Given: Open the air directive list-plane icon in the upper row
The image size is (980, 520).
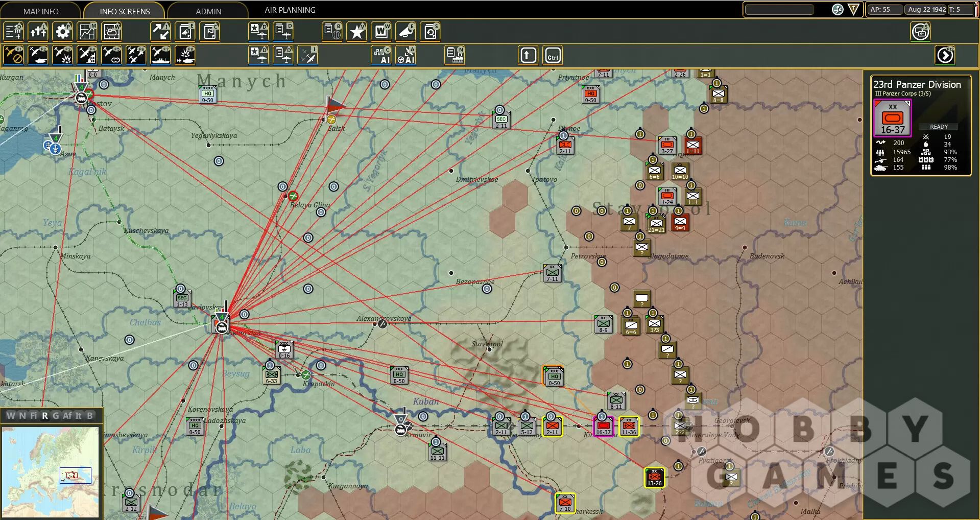Looking at the screenshot, I should click(283, 32).
